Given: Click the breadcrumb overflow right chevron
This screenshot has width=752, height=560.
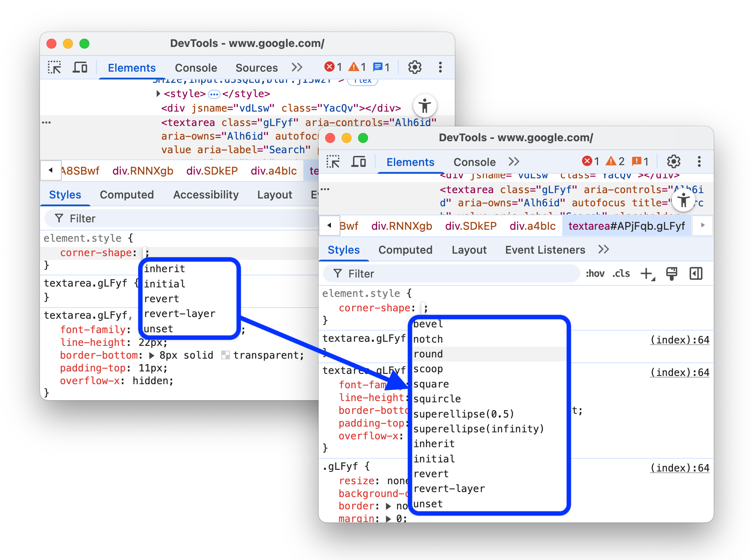Looking at the screenshot, I should 703,225.
